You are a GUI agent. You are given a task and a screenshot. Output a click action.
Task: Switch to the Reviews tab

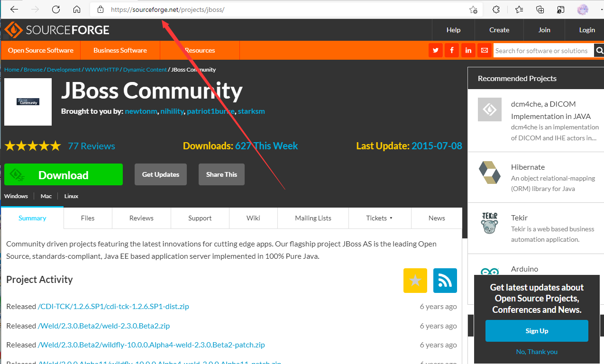tap(141, 218)
